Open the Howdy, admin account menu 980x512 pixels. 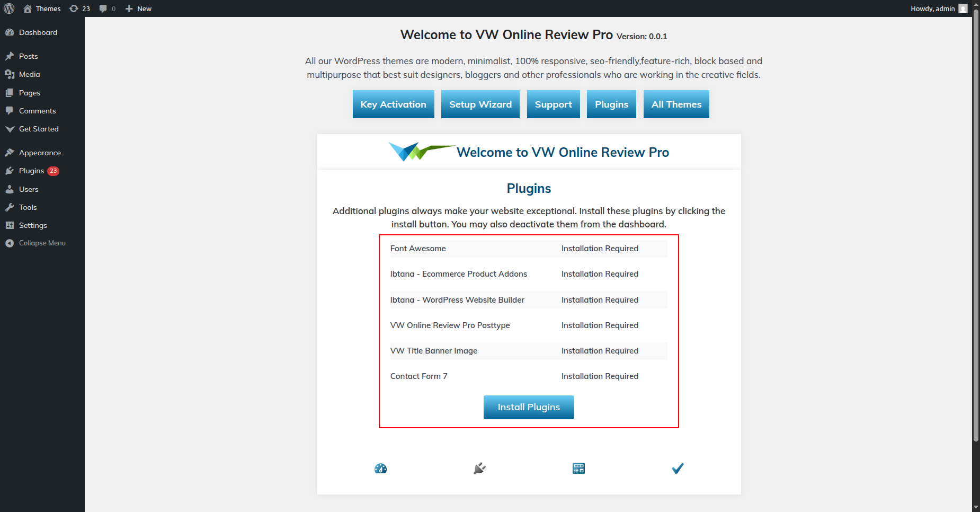(932, 8)
